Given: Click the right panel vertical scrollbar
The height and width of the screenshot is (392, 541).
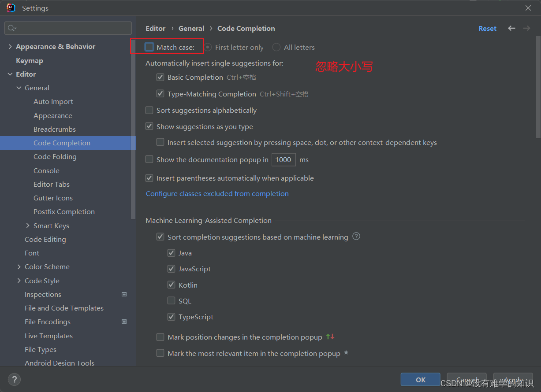Looking at the screenshot, I should click(x=538, y=88).
